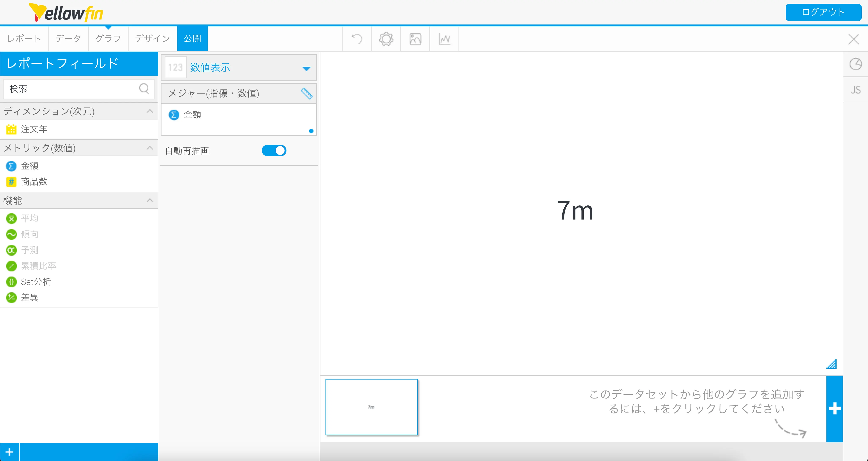Collapse the ディメンション(次元) section

click(150, 111)
